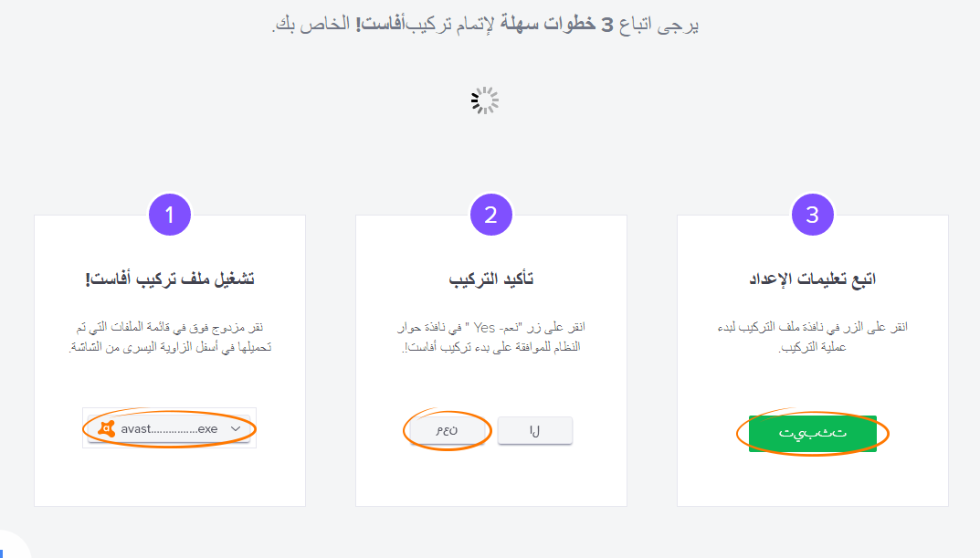This screenshot has height=558, width=980.
Task: Click the purple step 1 circle
Action: pyautogui.click(x=169, y=215)
